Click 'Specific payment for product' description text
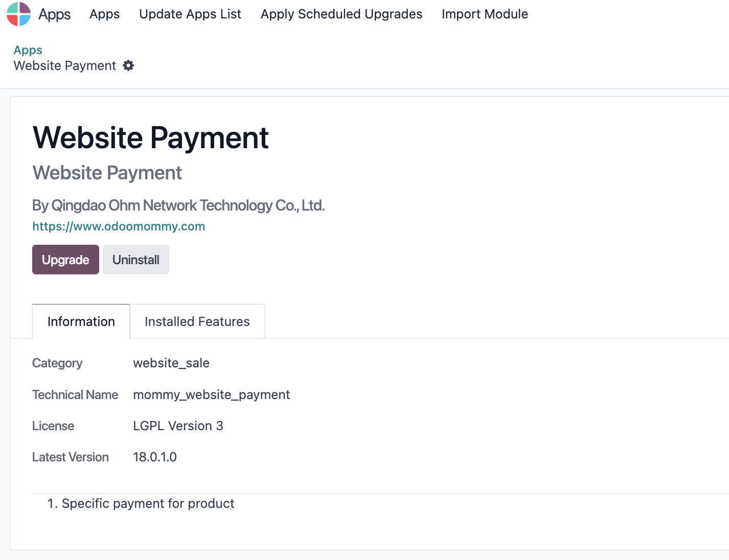729x560 pixels. (x=148, y=504)
